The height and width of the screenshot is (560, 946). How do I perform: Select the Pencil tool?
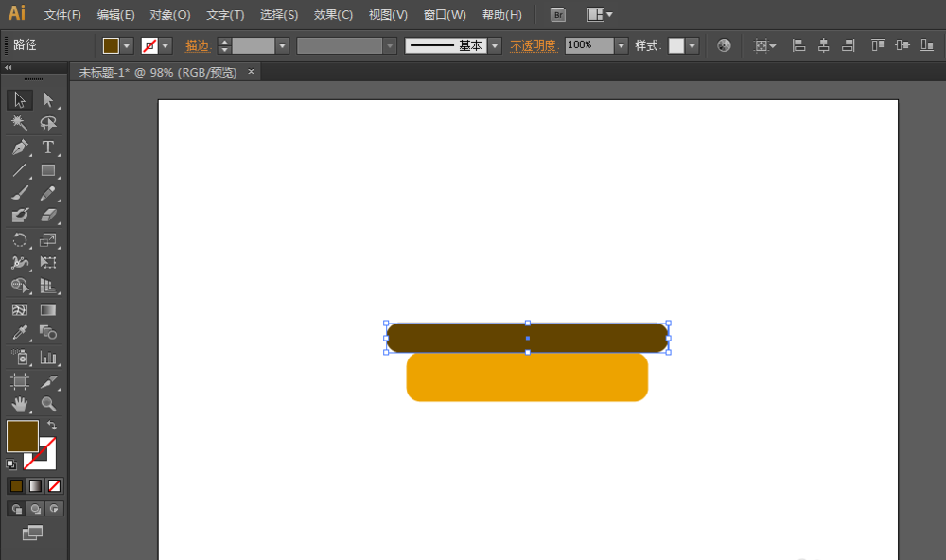(x=47, y=193)
